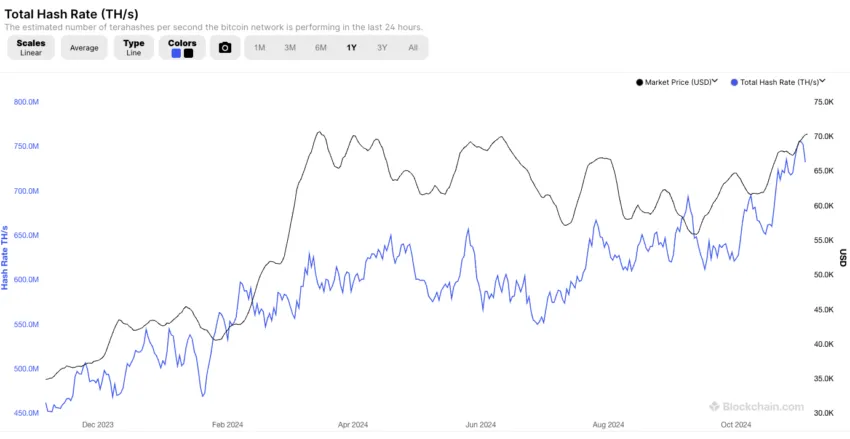Screen dimensions: 850x439
Task: Show the All time range
Action: pyautogui.click(x=413, y=48)
